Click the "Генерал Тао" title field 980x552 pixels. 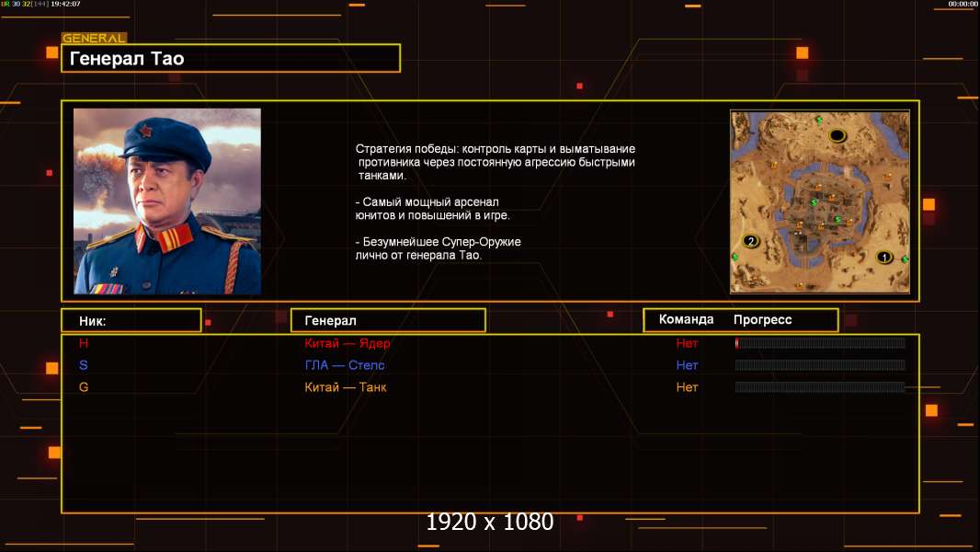(231, 58)
